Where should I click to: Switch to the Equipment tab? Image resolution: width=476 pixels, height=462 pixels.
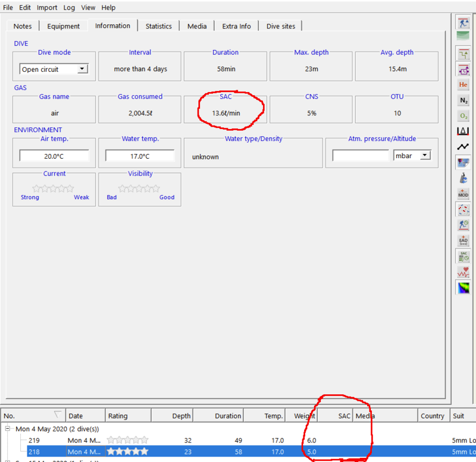64,26
